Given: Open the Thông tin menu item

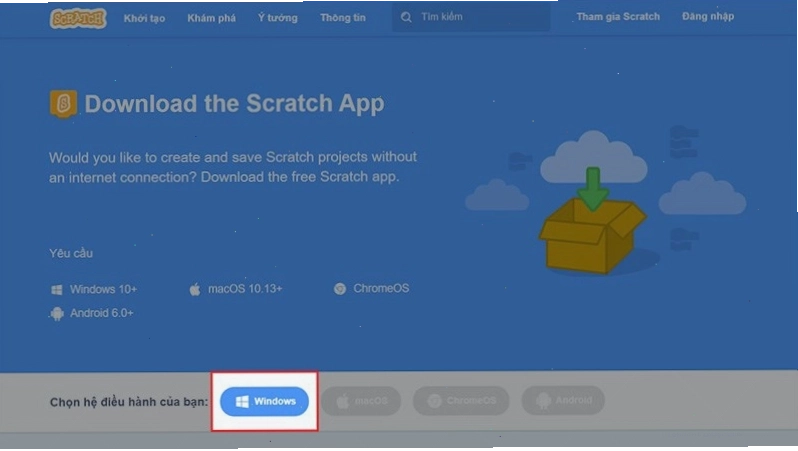Looking at the screenshot, I should pyautogui.click(x=343, y=17).
